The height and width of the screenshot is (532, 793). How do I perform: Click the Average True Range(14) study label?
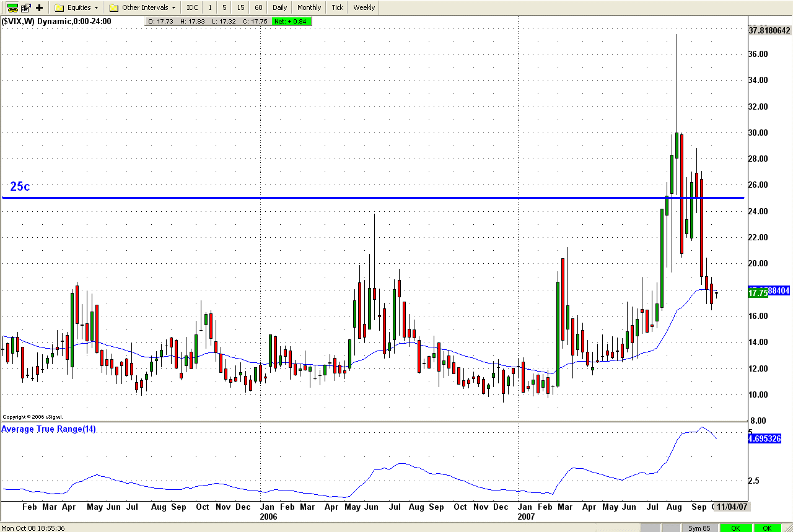pos(49,429)
